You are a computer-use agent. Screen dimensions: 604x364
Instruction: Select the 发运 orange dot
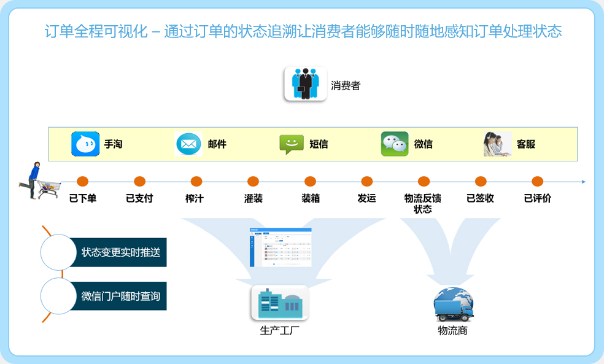click(367, 182)
